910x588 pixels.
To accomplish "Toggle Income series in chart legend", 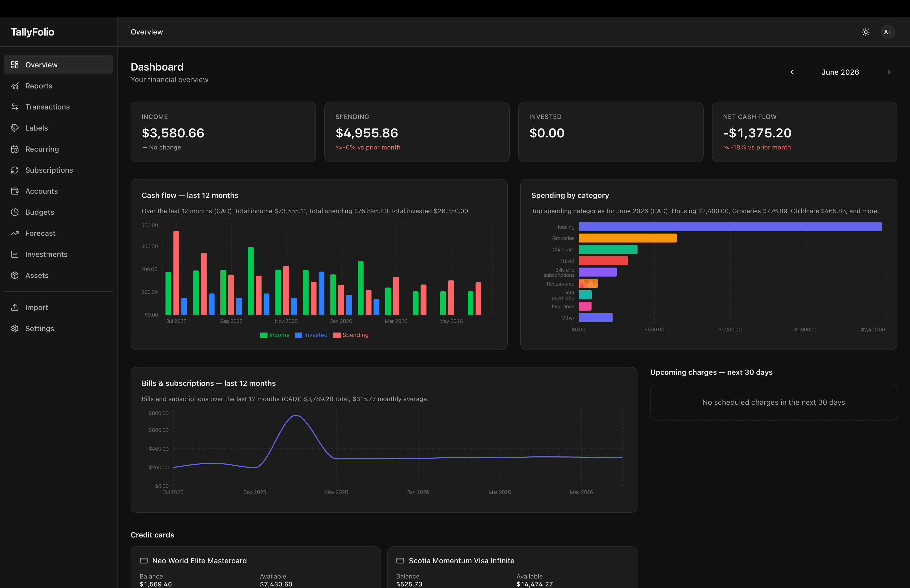I will pos(275,335).
